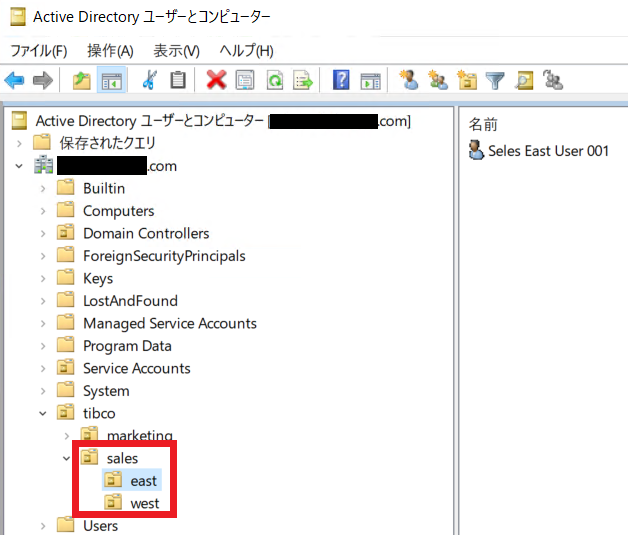Open the ヘルプ(H) menu
Image resolution: width=628 pixels, height=535 pixels.
pyautogui.click(x=246, y=51)
